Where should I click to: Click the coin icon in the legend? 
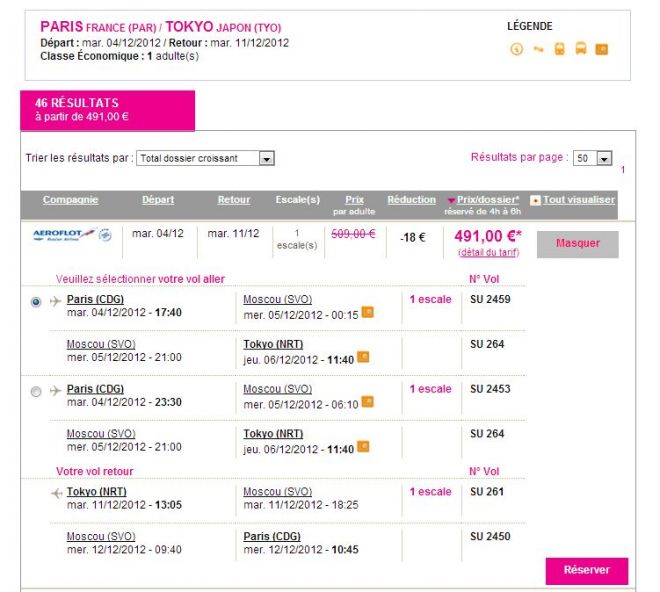click(517, 49)
